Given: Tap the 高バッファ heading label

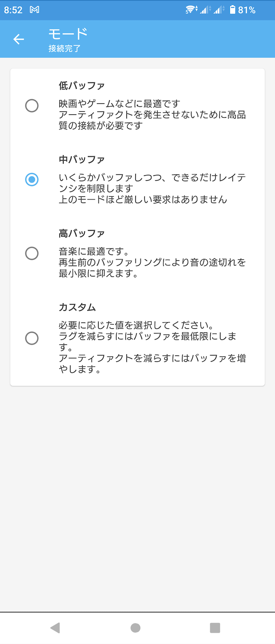Looking at the screenshot, I should pos(82,233).
